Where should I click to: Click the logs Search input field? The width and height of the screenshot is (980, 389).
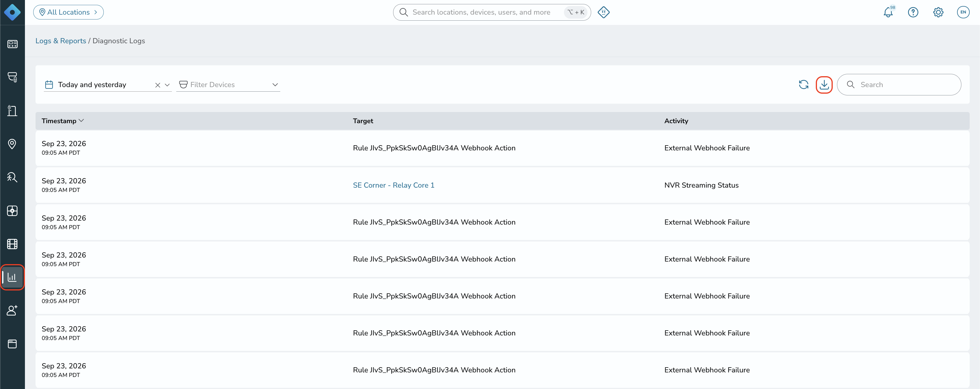tap(899, 85)
